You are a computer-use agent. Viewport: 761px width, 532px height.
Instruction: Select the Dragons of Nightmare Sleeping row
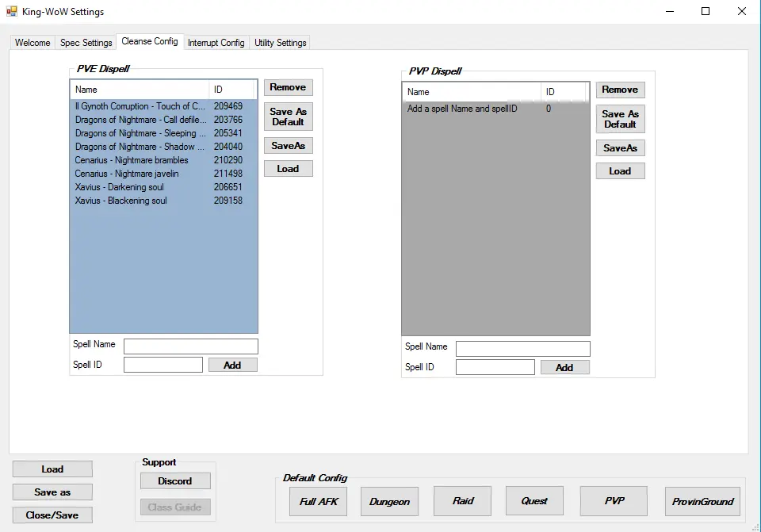[x=163, y=133]
